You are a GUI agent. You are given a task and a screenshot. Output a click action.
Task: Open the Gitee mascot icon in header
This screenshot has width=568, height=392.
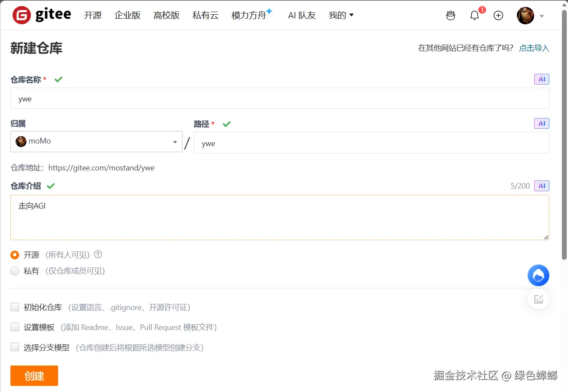point(450,16)
